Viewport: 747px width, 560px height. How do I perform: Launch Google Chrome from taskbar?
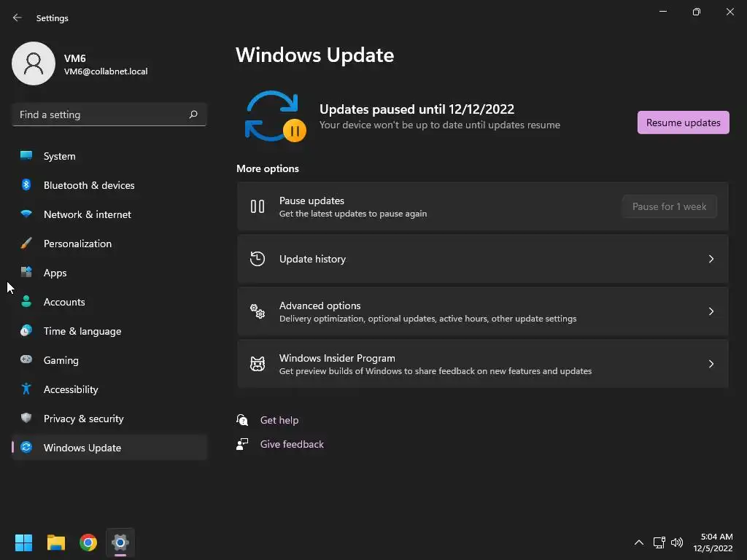[x=88, y=542]
